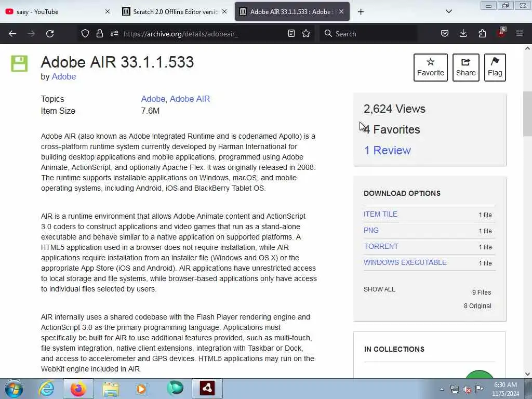Click the Flag button
532x399 pixels.
click(495, 68)
